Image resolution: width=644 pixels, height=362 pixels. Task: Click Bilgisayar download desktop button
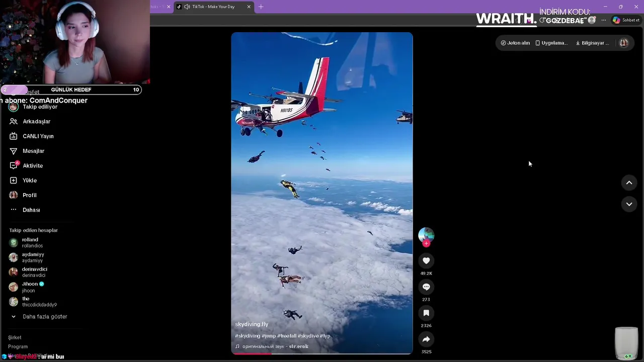[x=592, y=43]
